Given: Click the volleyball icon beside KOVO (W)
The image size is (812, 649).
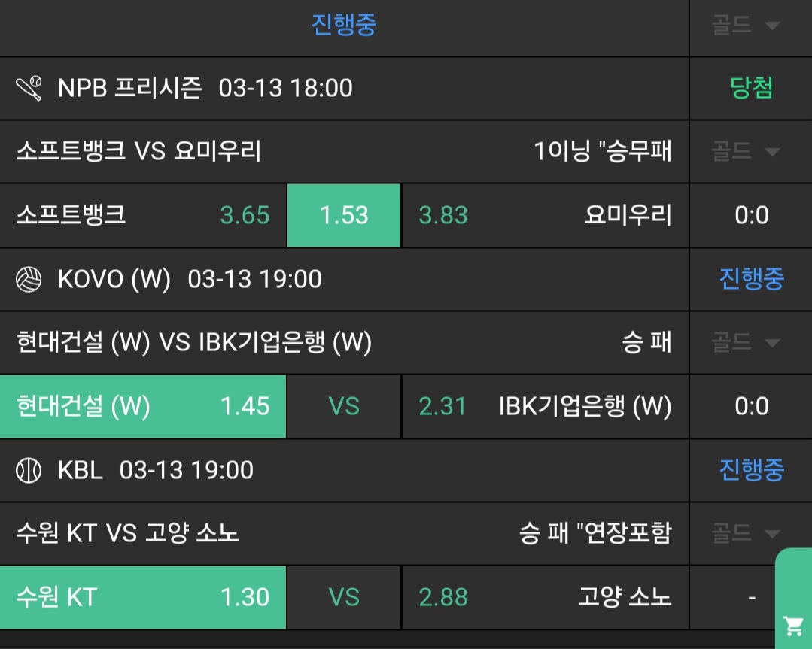Looking at the screenshot, I should pos(29,280).
